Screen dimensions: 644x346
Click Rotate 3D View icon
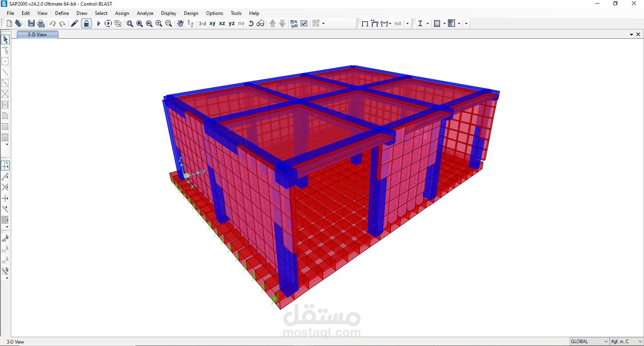251,23
